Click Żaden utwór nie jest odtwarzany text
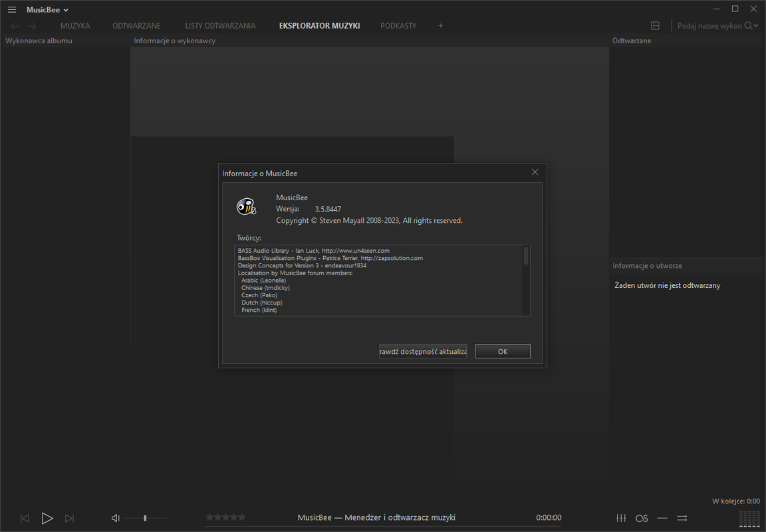This screenshot has height=532, width=766. coord(668,285)
